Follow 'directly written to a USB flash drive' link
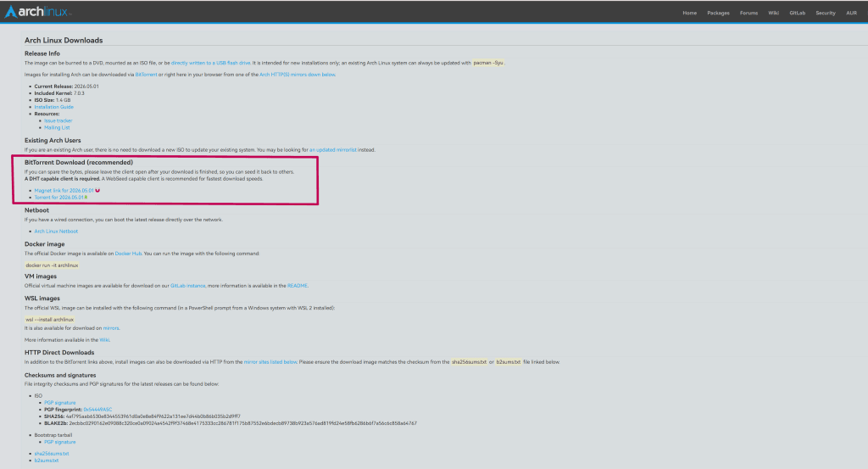 pos(211,63)
